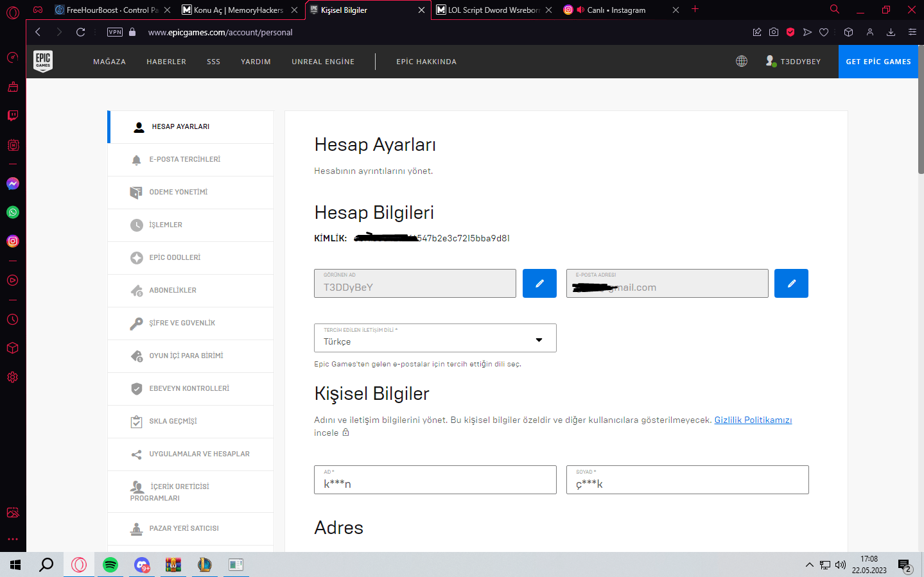Open ÖDEME YÖNETİMİ in the side menu
Viewport: 924px width, 577px height.
pyautogui.click(x=191, y=193)
